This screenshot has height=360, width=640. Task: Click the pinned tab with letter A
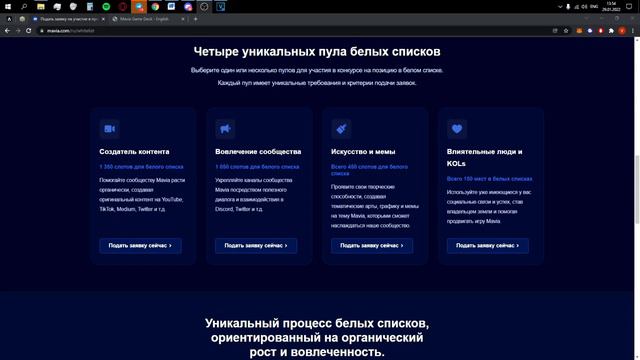point(9,19)
